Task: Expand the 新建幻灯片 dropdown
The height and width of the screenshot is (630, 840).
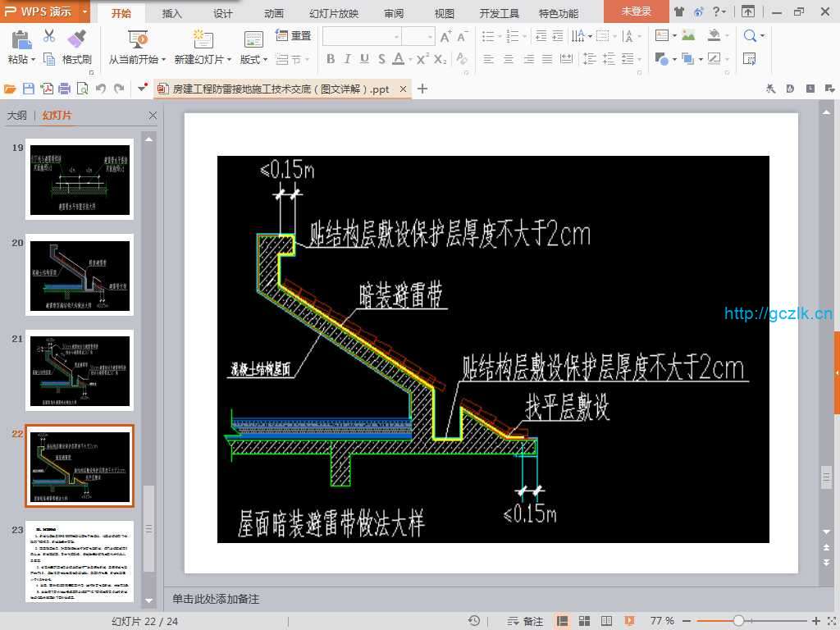Action: (x=203, y=60)
